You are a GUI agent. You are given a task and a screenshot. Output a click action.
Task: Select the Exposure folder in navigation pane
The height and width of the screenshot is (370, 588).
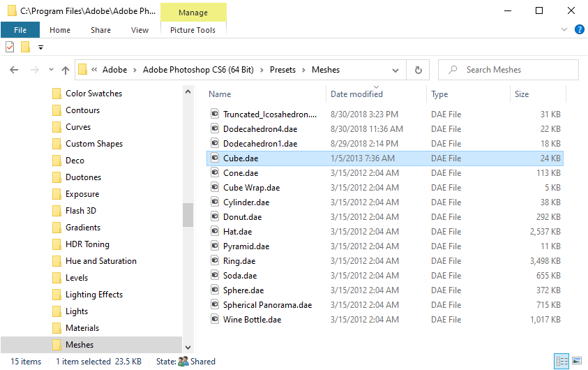point(82,194)
